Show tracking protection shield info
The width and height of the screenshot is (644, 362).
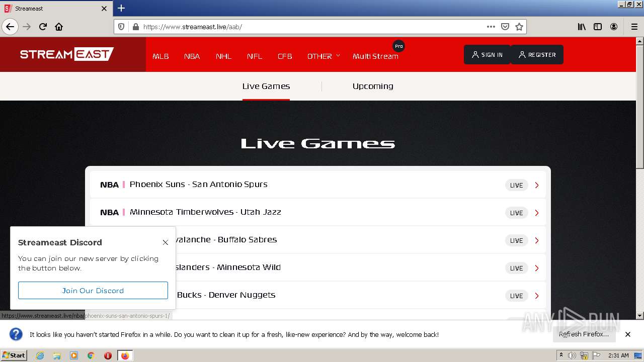click(121, 27)
